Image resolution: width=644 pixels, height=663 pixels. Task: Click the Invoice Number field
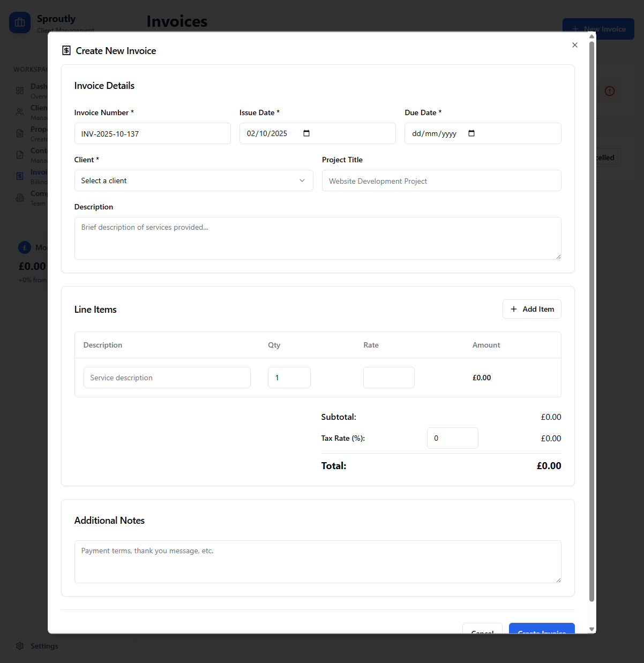point(152,133)
